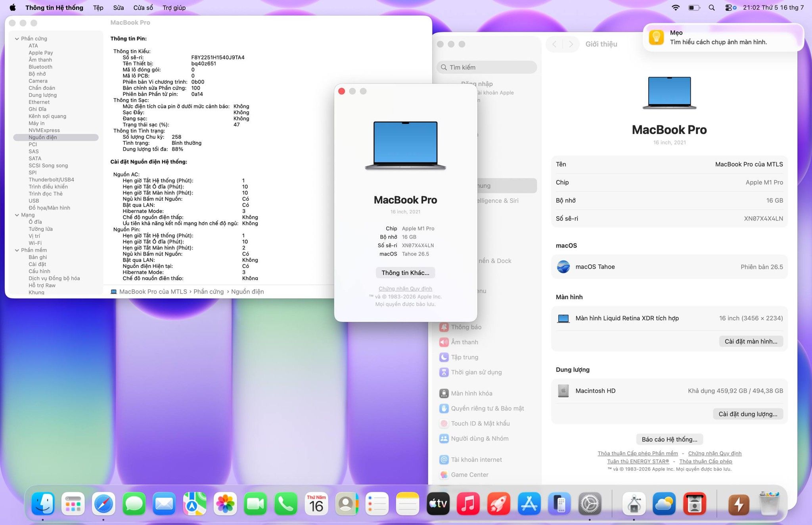
Task: Collapse the Phần mềm tree section
Action: [17, 250]
